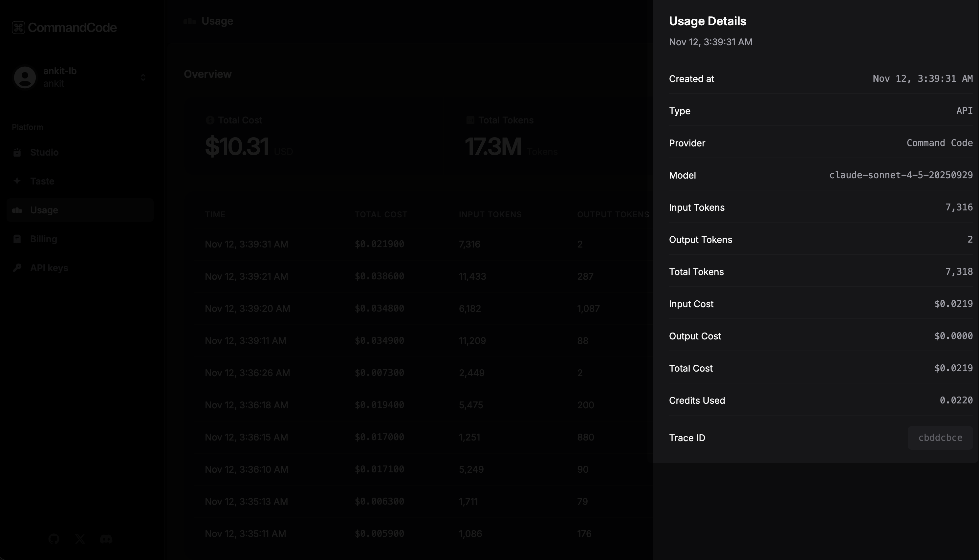Click the Usage page heading icon
Viewport: 979px width, 560px height.
tap(190, 21)
